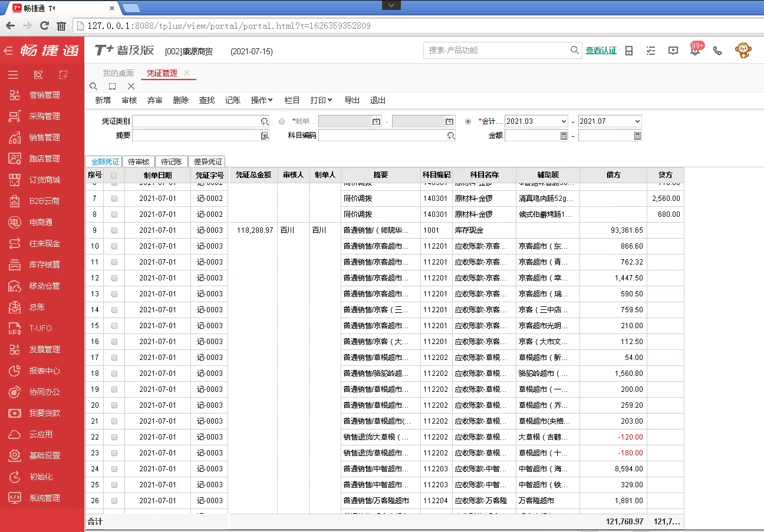Select the 会计期间 radio button

click(468, 121)
